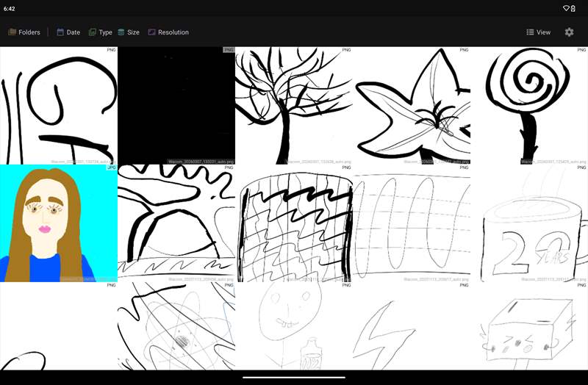Image resolution: width=588 pixels, height=385 pixels.
Task: Open the colored woman portrait JPG
Action: pyautogui.click(x=59, y=223)
